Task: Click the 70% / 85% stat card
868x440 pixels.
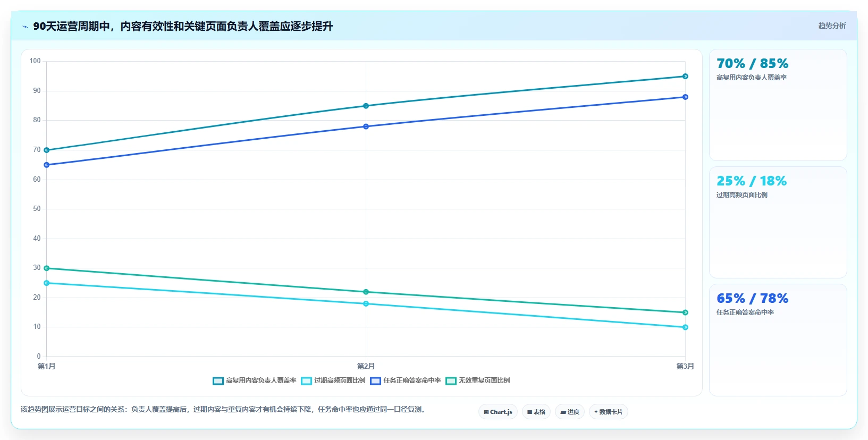Action: (x=778, y=105)
